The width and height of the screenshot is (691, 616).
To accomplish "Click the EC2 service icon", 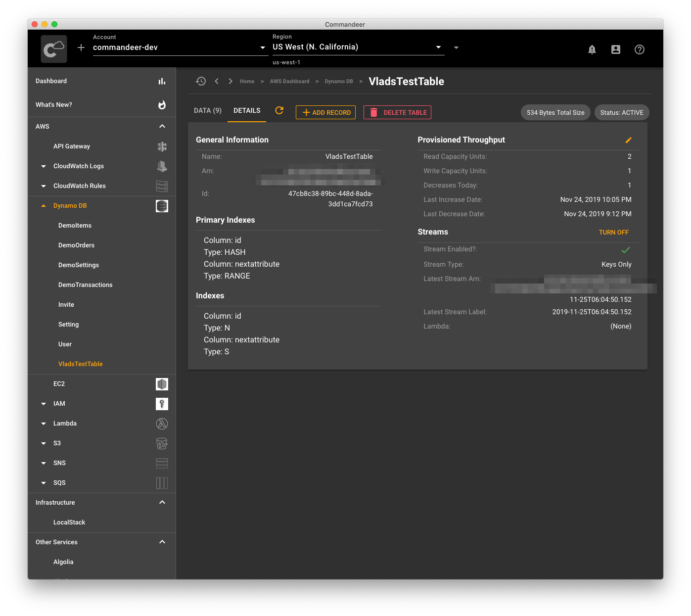I will [x=162, y=384].
